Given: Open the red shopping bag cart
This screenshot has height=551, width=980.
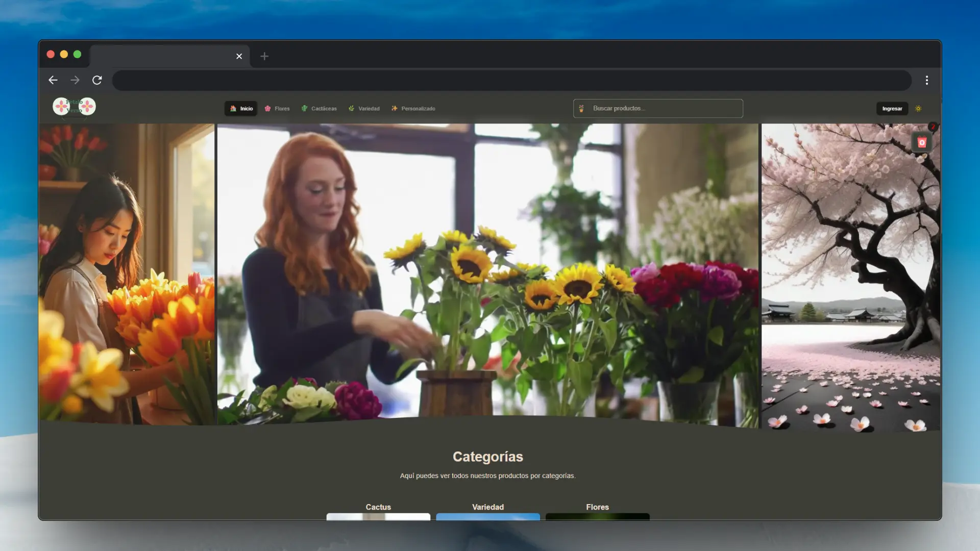Looking at the screenshot, I should pyautogui.click(x=922, y=143).
